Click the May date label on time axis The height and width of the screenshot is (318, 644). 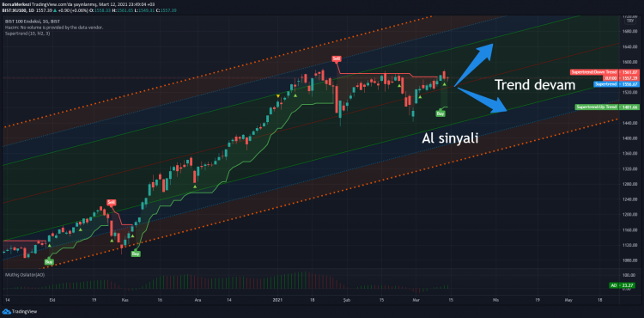568,300
